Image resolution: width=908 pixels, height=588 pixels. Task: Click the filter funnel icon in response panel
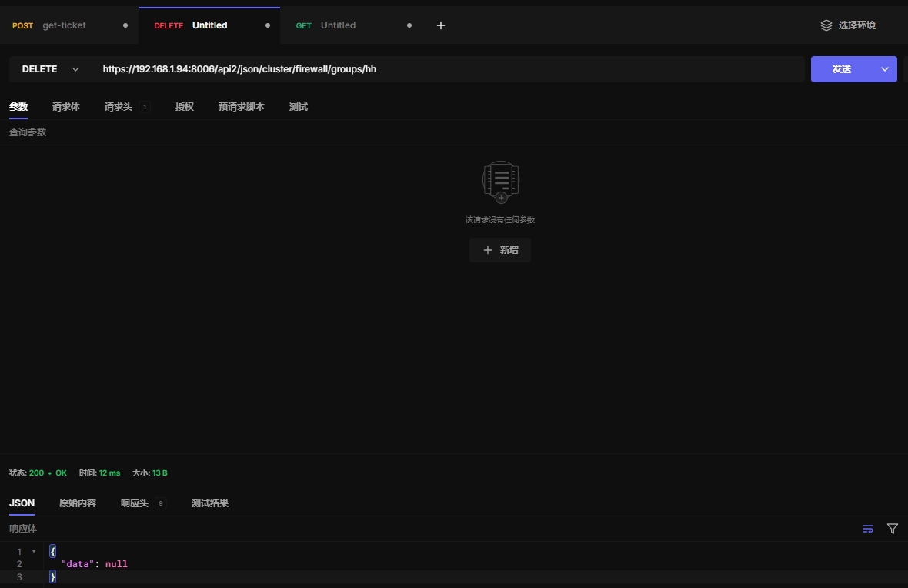(893, 529)
